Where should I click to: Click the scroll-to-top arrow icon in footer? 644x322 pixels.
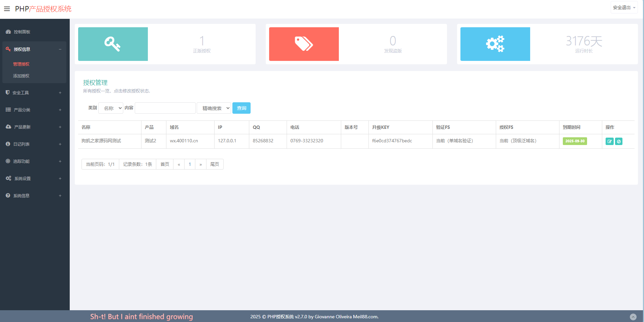pyautogui.click(x=633, y=317)
